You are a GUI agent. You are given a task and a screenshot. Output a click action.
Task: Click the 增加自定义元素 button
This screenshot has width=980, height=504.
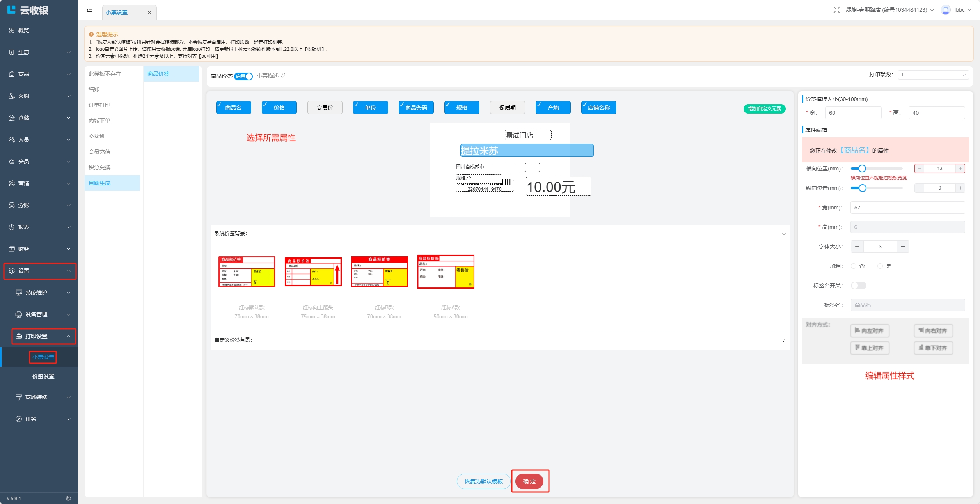(x=764, y=109)
